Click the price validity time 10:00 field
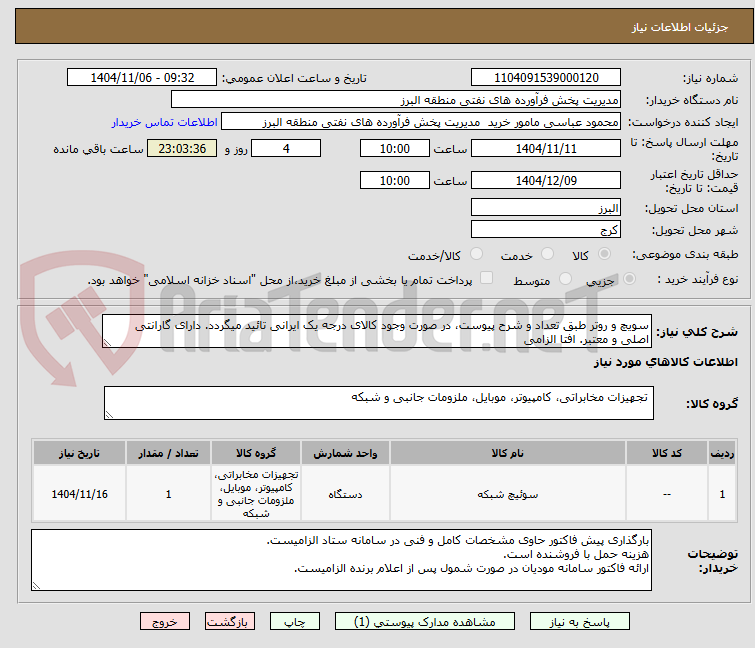The image size is (755, 648). click(x=395, y=180)
